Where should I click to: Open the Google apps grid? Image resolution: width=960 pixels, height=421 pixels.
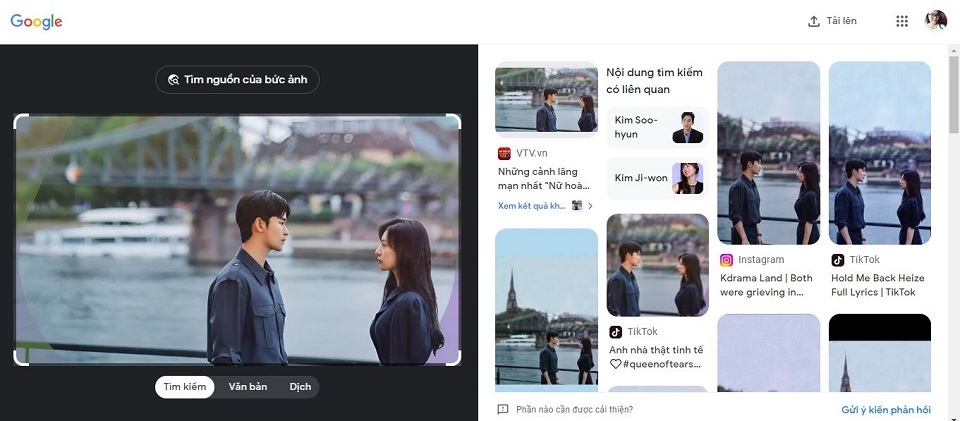click(902, 21)
